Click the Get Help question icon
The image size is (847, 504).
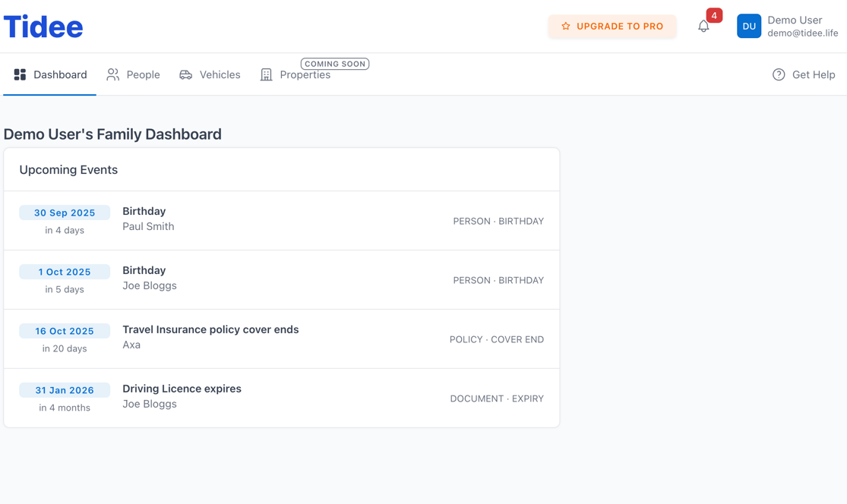pyautogui.click(x=779, y=74)
